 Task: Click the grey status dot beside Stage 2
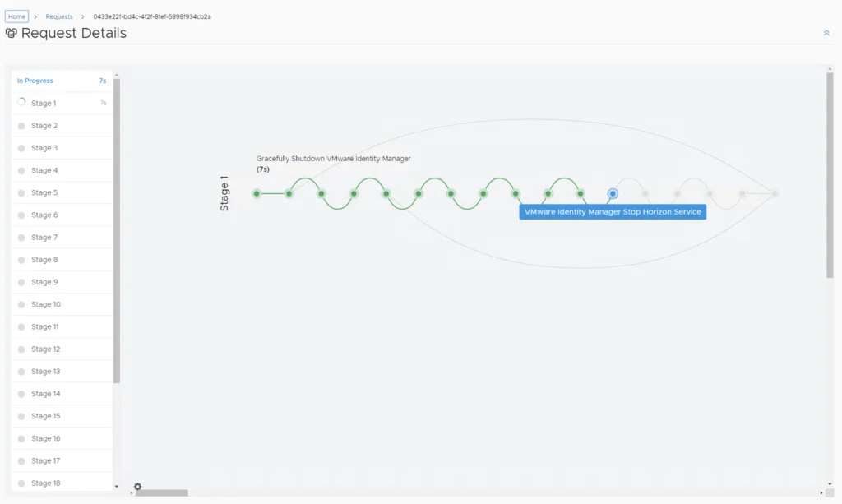tap(21, 126)
